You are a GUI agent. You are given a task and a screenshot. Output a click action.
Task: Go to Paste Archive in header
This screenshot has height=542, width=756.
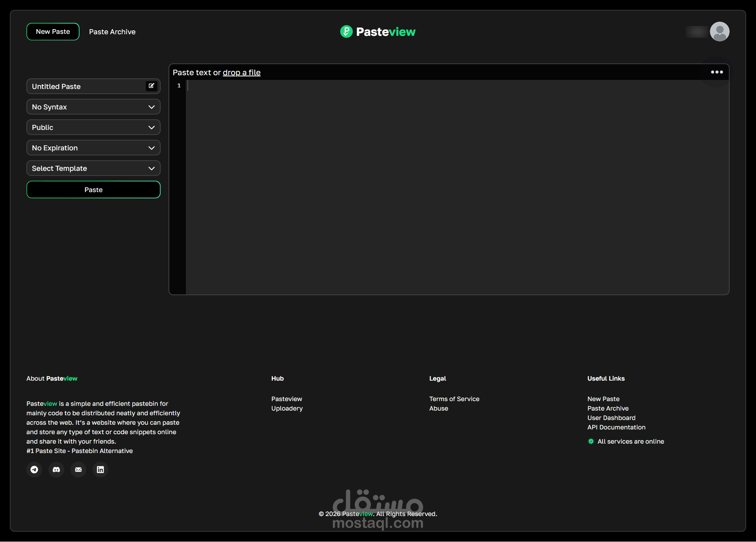click(112, 32)
